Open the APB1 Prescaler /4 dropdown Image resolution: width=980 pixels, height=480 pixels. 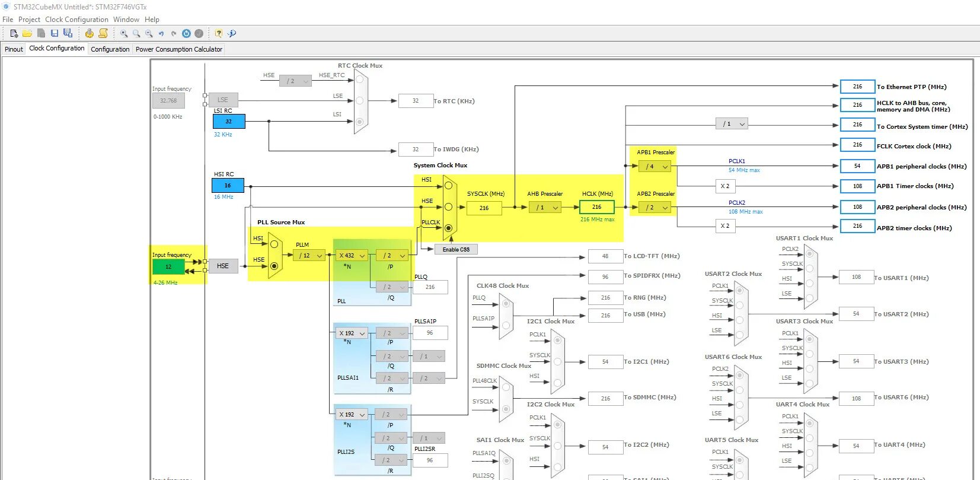coord(655,166)
